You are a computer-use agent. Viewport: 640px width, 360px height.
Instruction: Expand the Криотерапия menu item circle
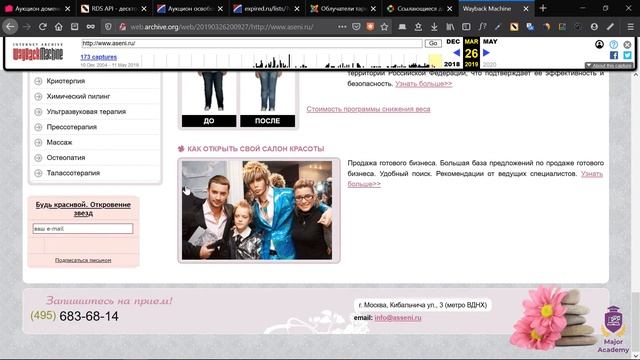[x=38, y=81]
